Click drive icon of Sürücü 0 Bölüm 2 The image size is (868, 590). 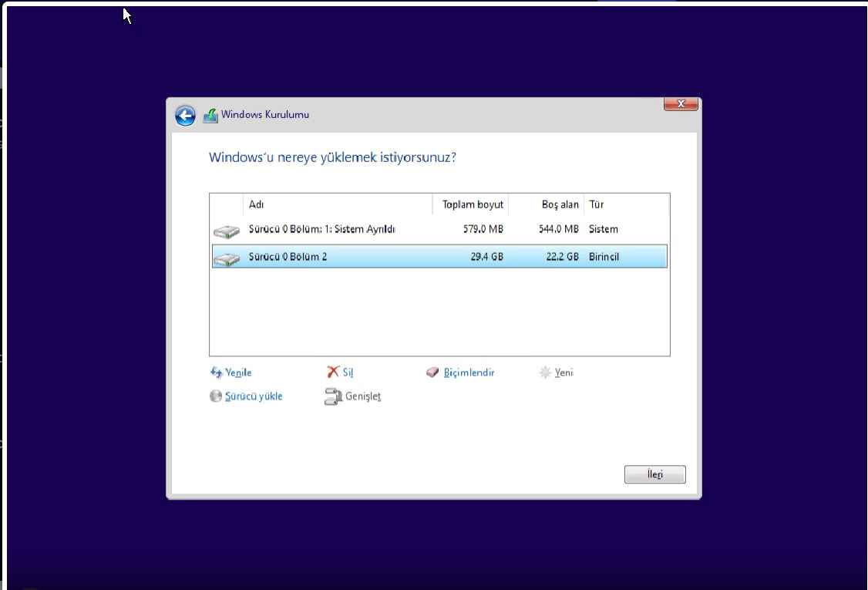[226, 258]
